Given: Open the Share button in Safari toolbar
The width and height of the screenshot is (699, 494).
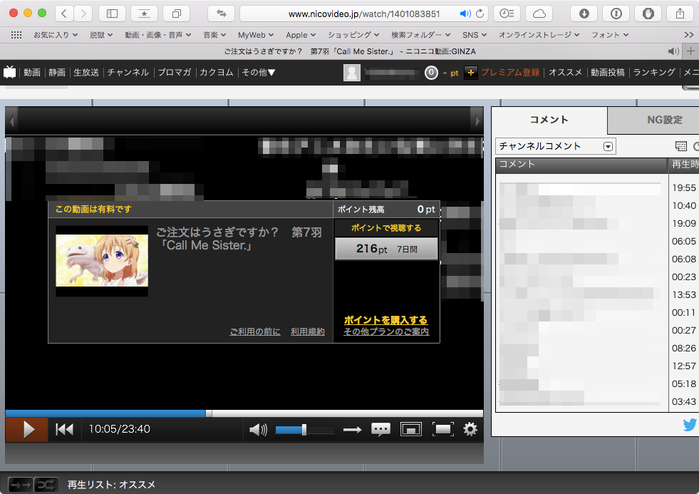Looking at the screenshot, I should click(680, 13).
